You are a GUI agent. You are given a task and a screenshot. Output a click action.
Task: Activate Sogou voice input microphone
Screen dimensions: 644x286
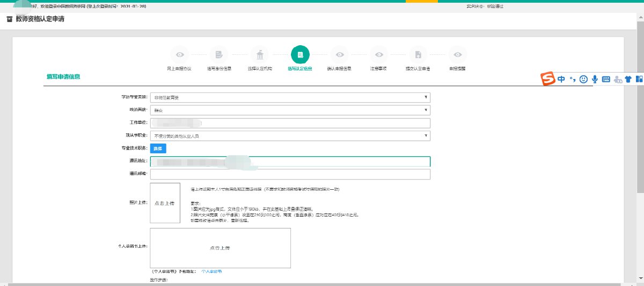595,79
